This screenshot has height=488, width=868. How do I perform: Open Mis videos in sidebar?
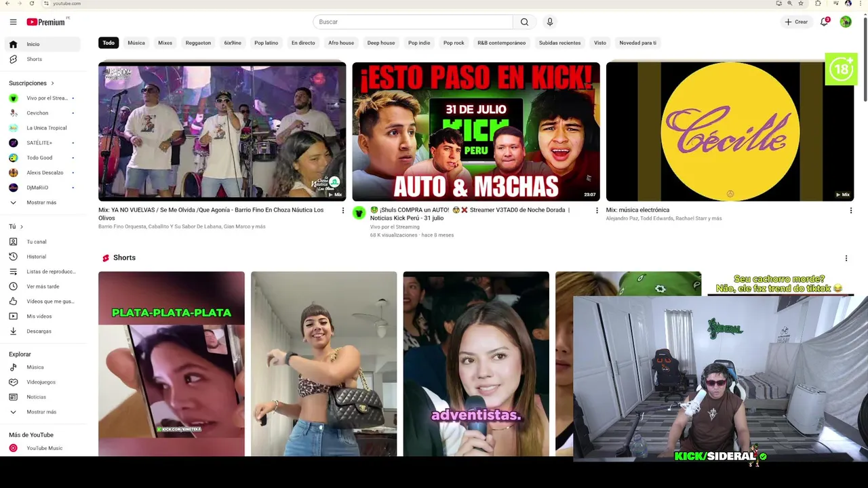tap(42, 316)
